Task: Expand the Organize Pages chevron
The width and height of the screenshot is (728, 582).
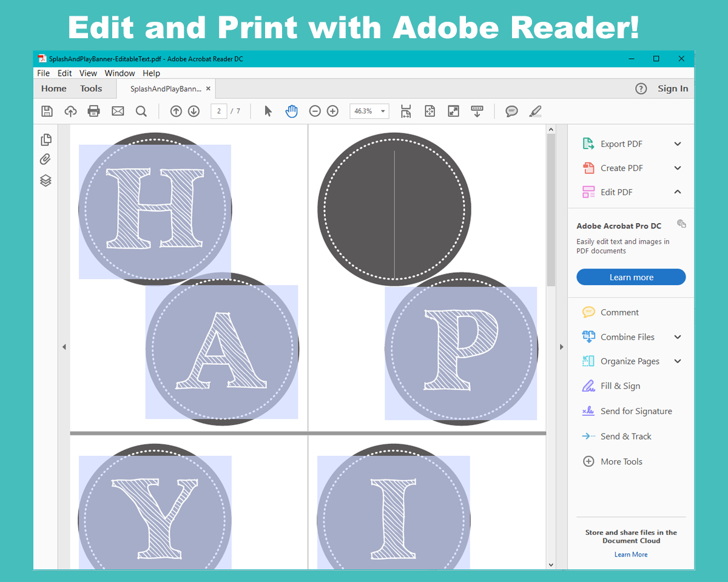Action: pyautogui.click(x=678, y=361)
